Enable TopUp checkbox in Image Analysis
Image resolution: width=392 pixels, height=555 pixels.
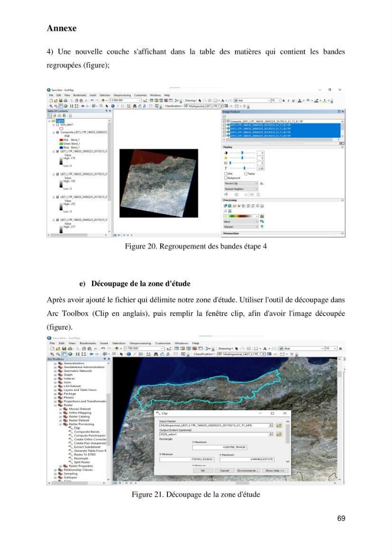click(246, 174)
